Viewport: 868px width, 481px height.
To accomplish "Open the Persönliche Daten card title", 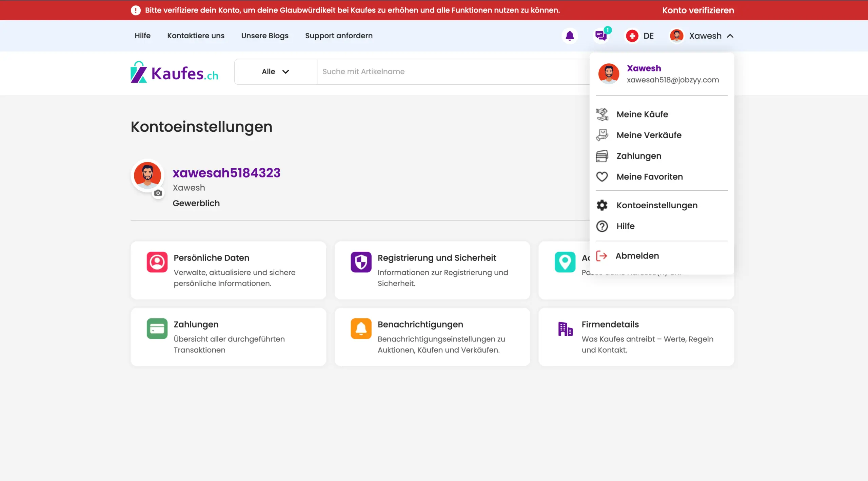I will click(x=211, y=258).
